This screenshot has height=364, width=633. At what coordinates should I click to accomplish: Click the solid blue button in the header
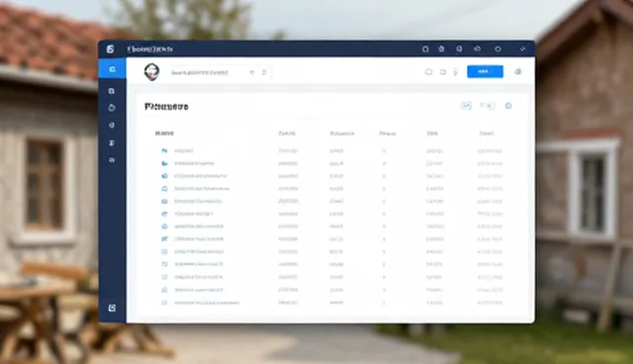click(x=485, y=72)
